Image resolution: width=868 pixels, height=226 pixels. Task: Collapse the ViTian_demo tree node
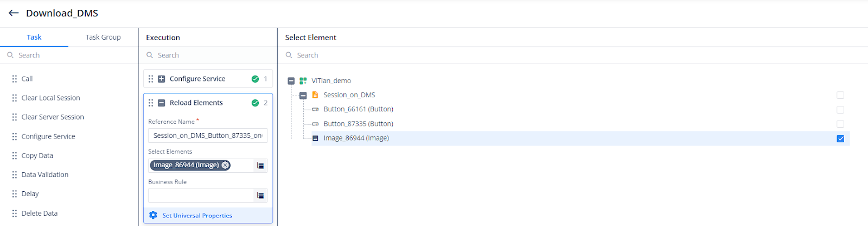tap(291, 81)
